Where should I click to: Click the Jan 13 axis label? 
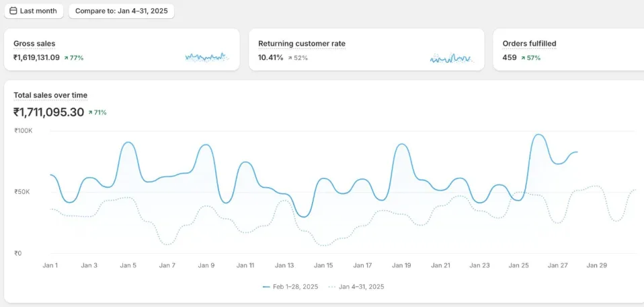(284, 265)
